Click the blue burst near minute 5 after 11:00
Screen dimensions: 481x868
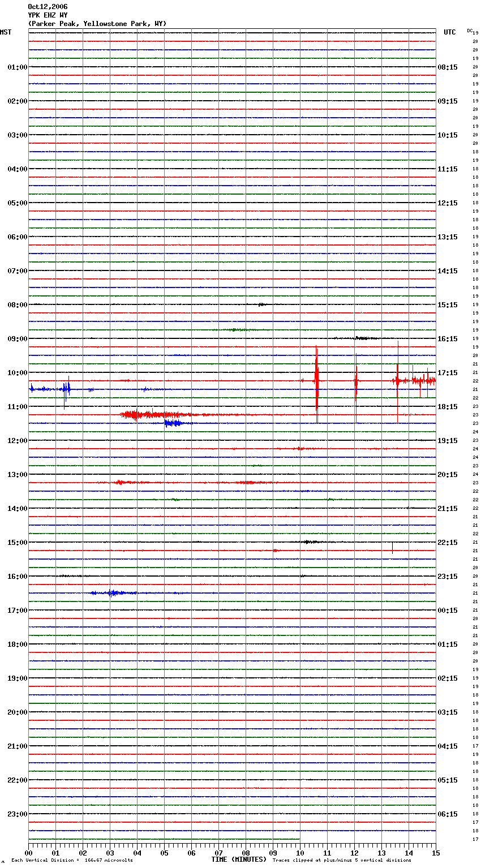pos(173,423)
